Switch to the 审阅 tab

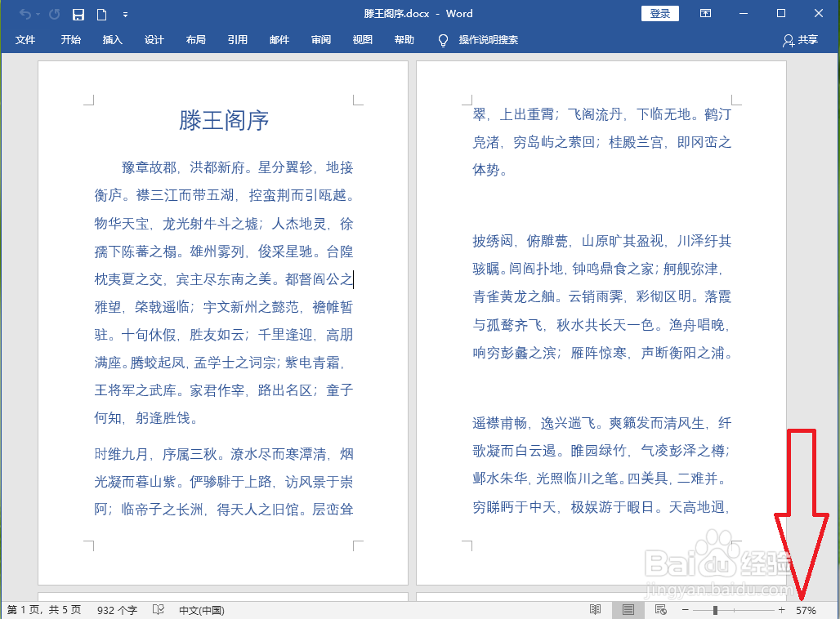(321, 40)
